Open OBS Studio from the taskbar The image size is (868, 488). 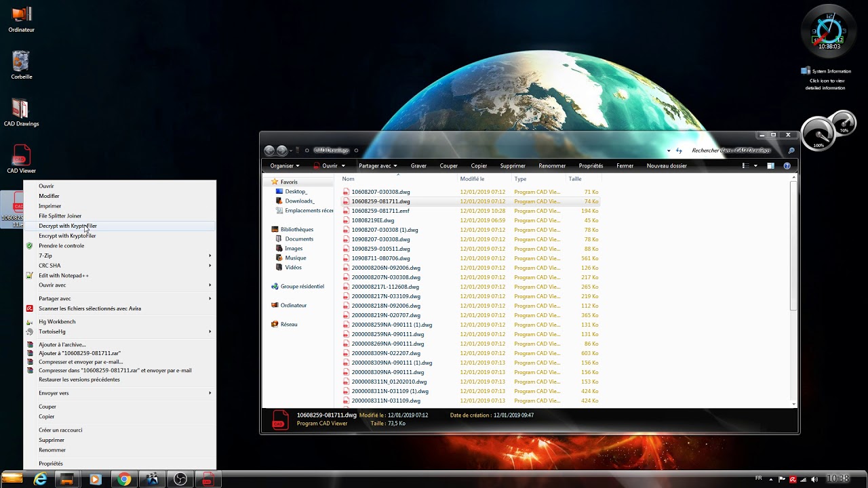[180, 479]
